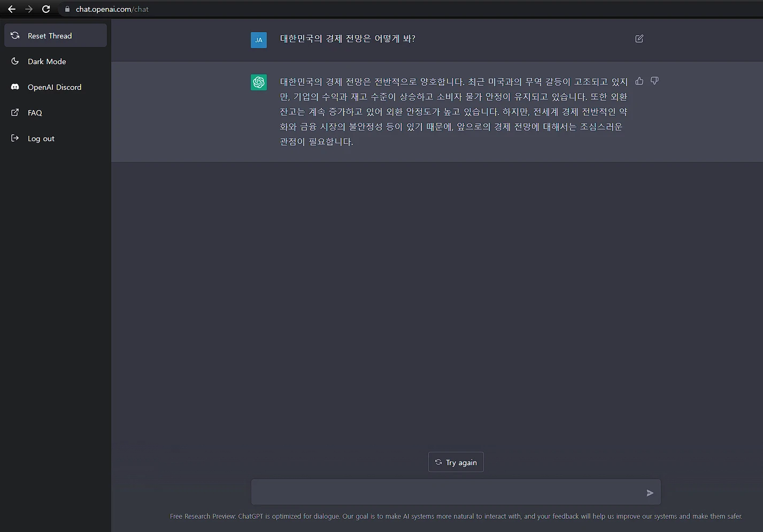Click the moon icon beside Dark Mode

pyautogui.click(x=14, y=61)
